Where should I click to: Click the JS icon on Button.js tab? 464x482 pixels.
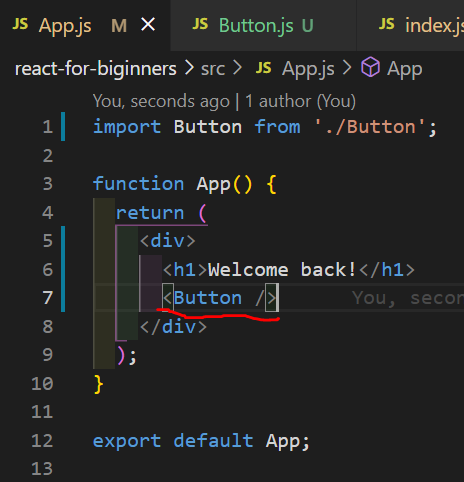click(x=200, y=24)
